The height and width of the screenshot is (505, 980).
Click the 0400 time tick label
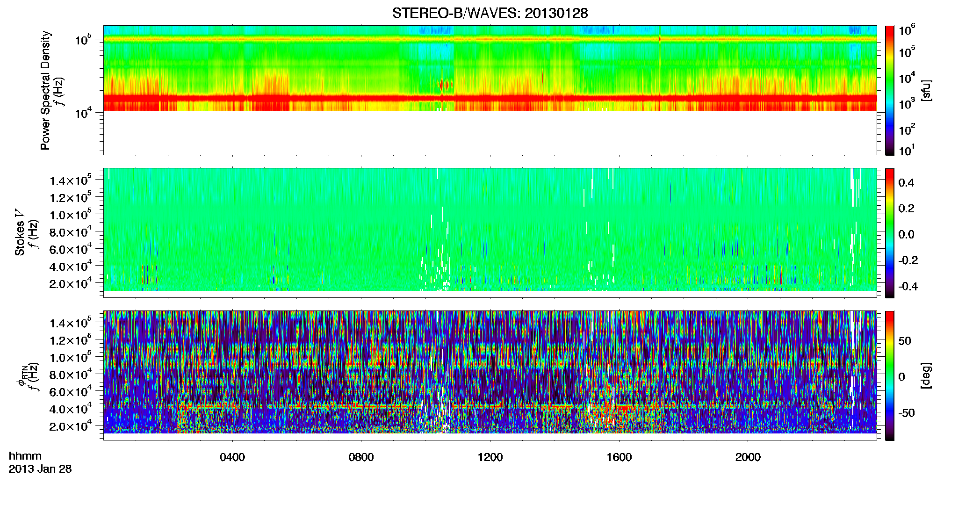tap(232, 457)
